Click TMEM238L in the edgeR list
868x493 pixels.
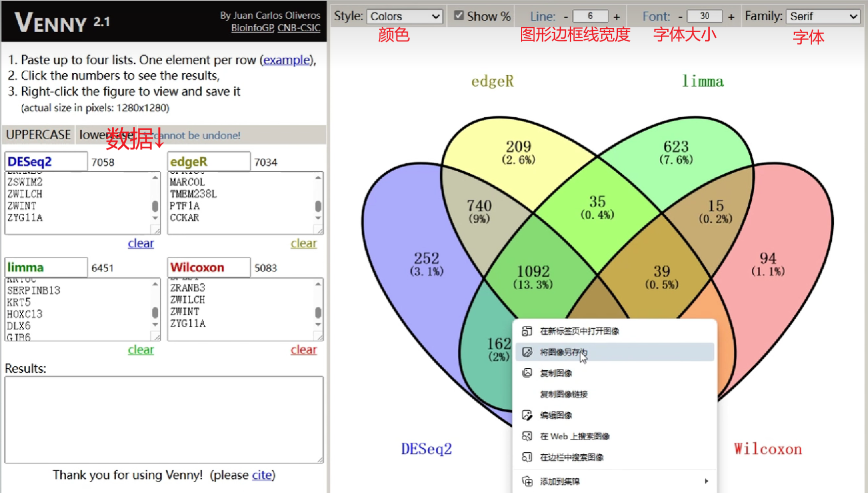tap(193, 194)
